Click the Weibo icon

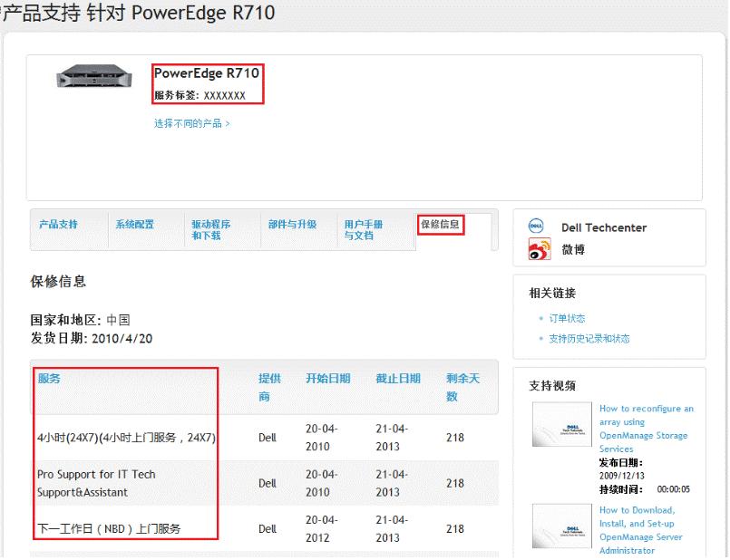point(540,249)
